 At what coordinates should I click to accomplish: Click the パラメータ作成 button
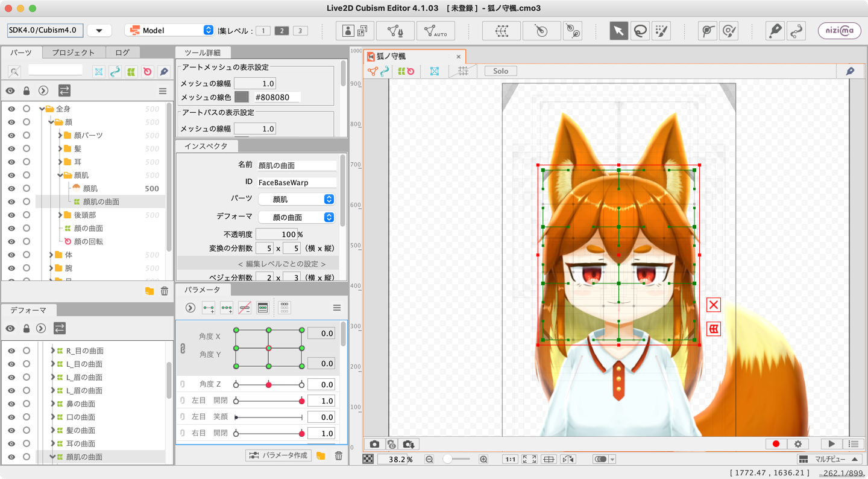(x=279, y=455)
